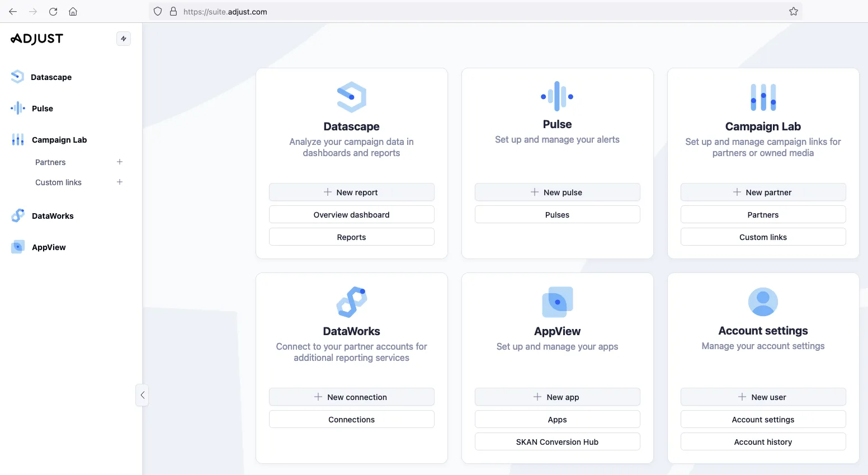Click the DataWorks card logo icon
This screenshot has height=475, width=868.
(x=351, y=302)
